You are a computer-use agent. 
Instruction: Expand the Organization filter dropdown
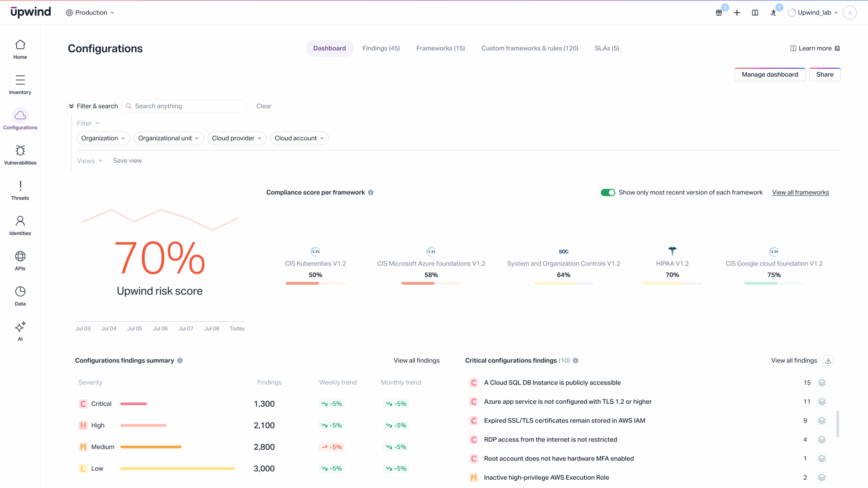pyautogui.click(x=103, y=138)
